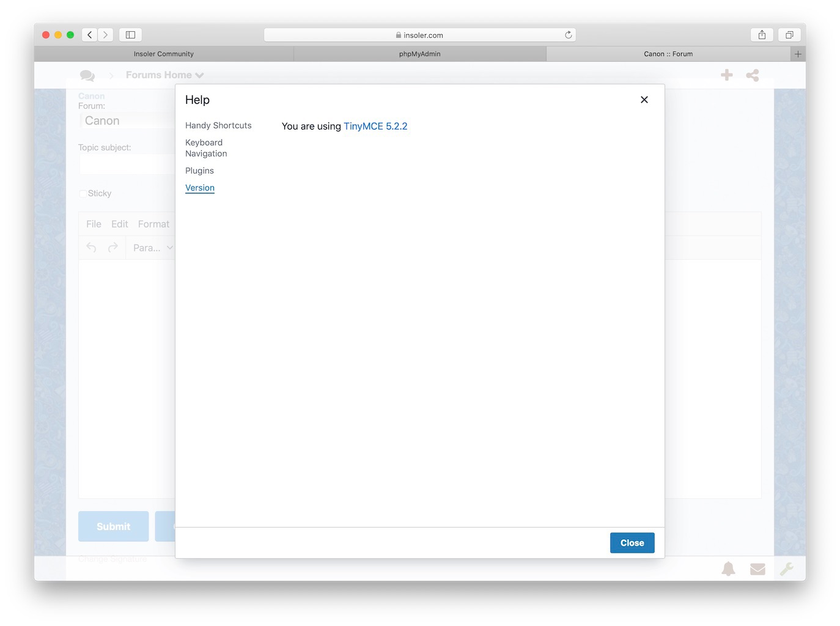The width and height of the screenshot is (840, 626).
Task: Open the Handy Shortcuts help tab
Action: pos(218,125)
